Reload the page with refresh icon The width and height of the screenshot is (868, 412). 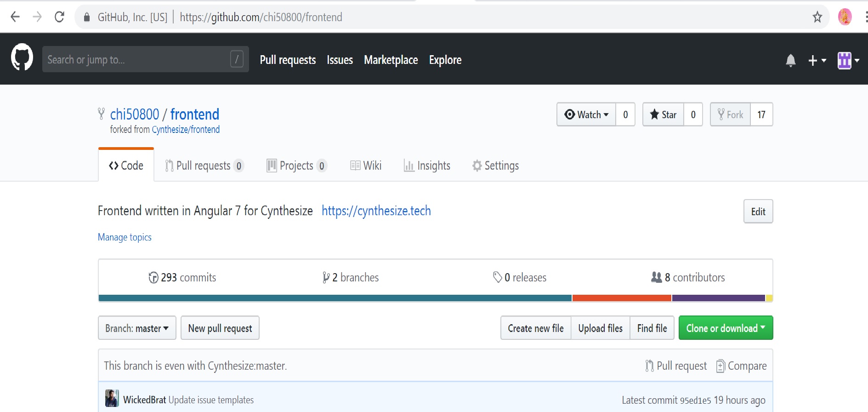pyautogui.click(x=59, y=17)
